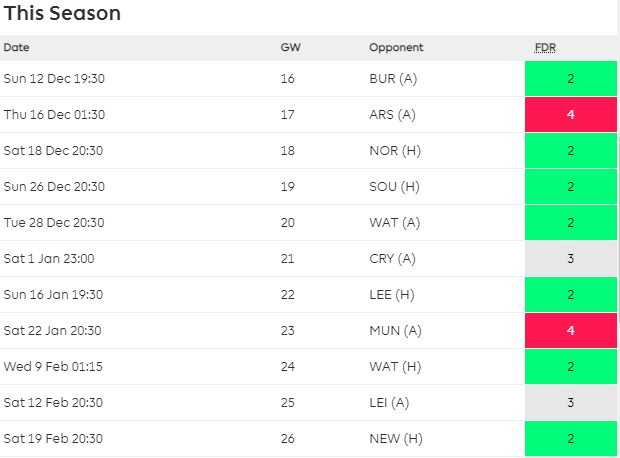Click the This Season heading
The height and width of the screenshot is (458, 620).
coord(62,14)
